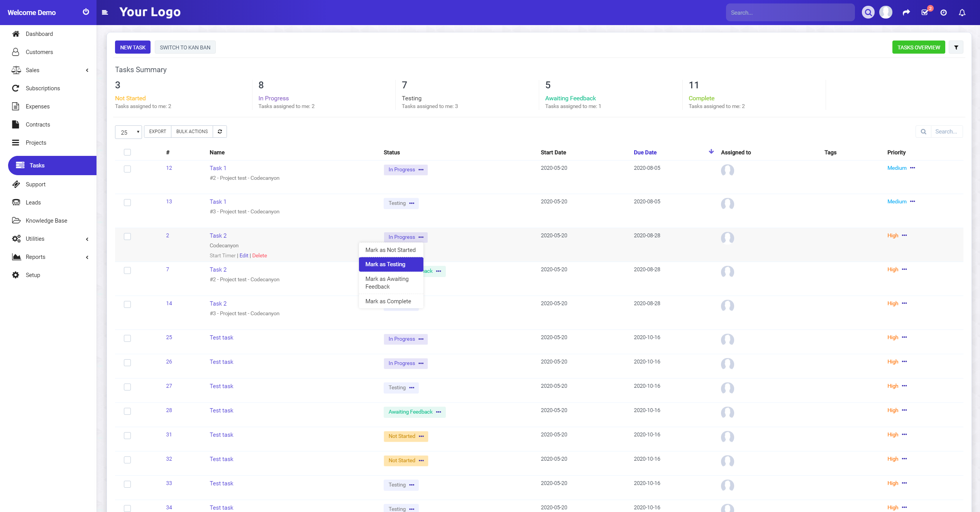Open the notifications bell icon
980x512 pixels.
point(962,13)
